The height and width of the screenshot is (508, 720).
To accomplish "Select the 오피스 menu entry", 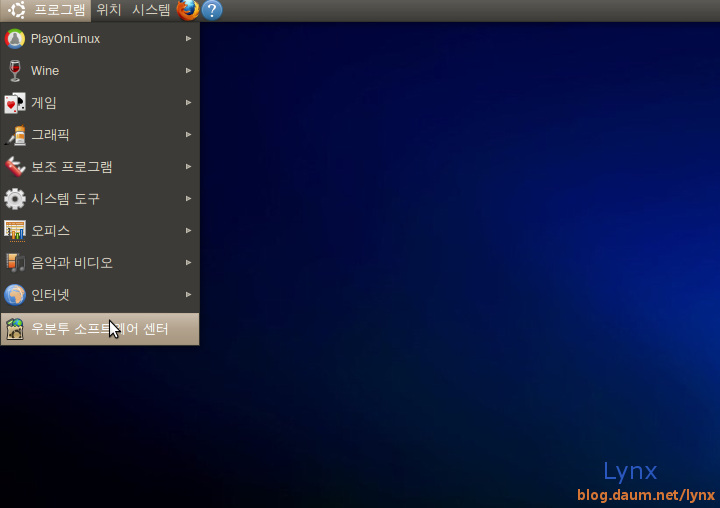I will pos(100,231).
